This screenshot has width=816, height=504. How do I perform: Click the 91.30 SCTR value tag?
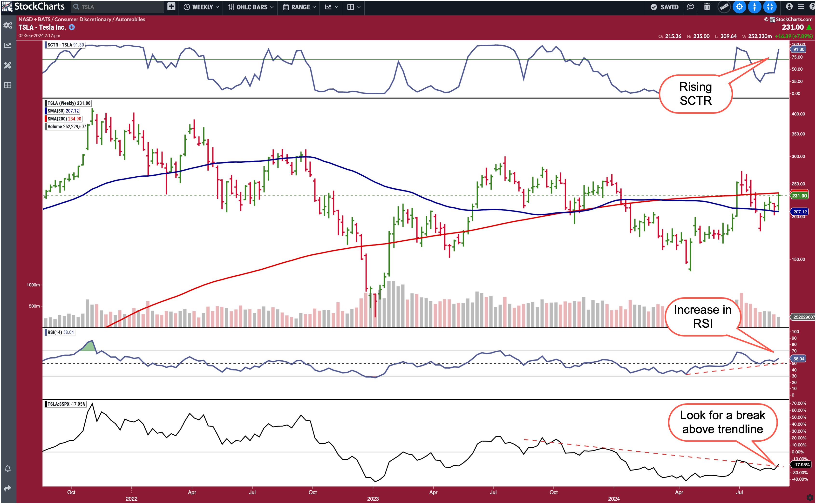click(x=798, y=49)
